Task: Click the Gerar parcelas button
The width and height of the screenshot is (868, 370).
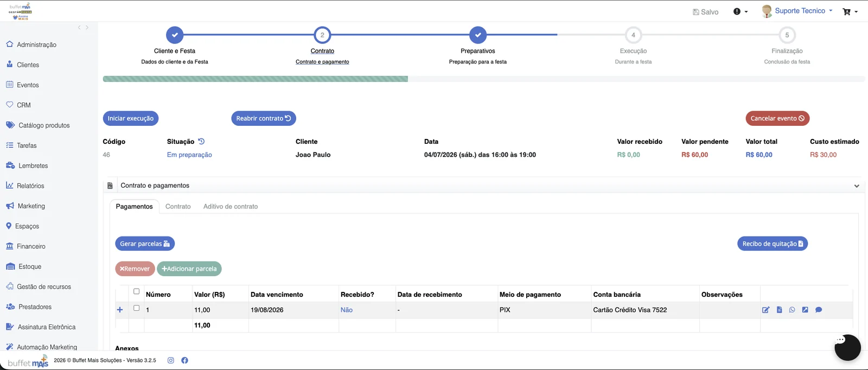Action: coord(145,244)
